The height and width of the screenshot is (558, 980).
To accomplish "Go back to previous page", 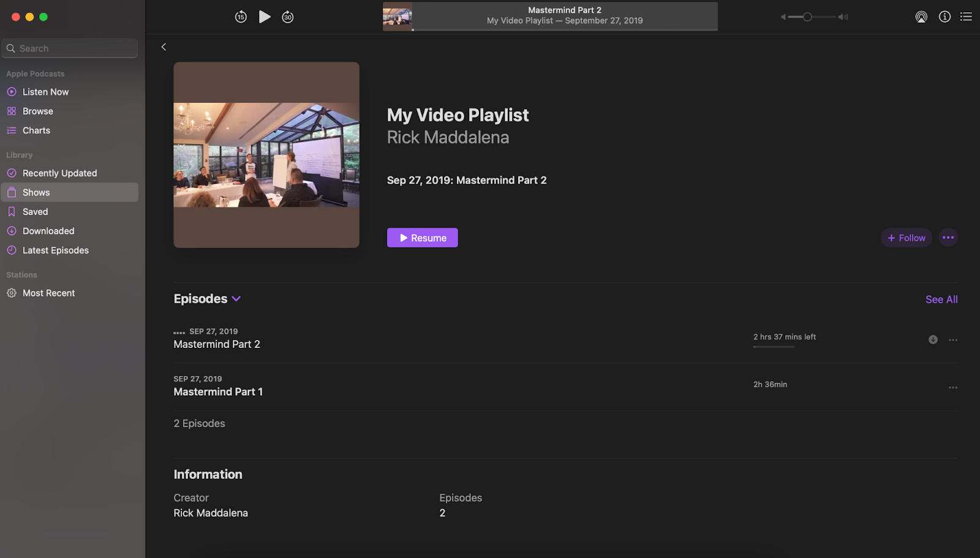I will (164, 47).
